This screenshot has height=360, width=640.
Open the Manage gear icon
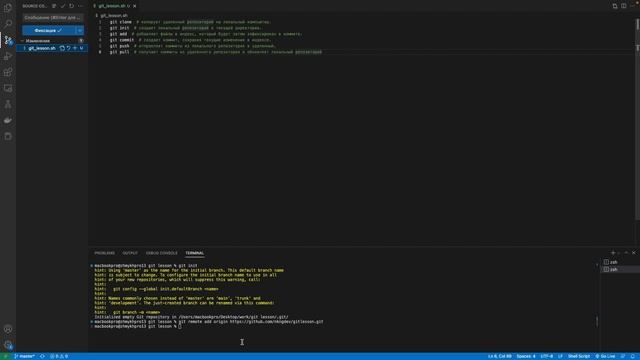click(8, 345)
